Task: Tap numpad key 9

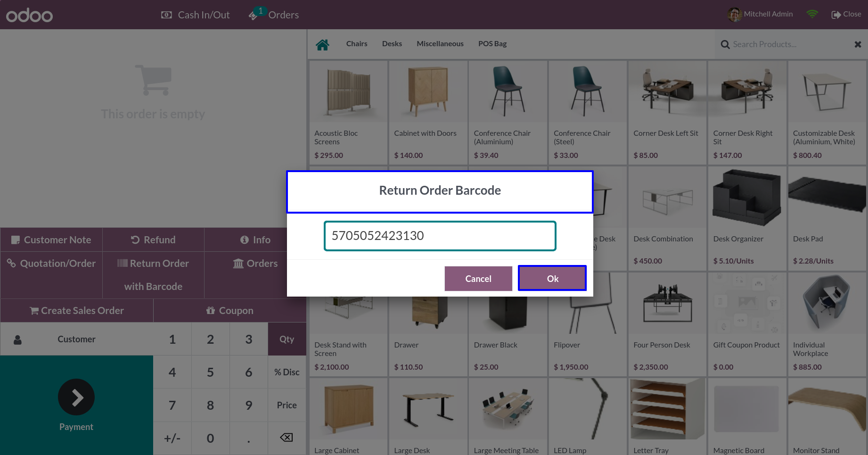Action: 249,405
